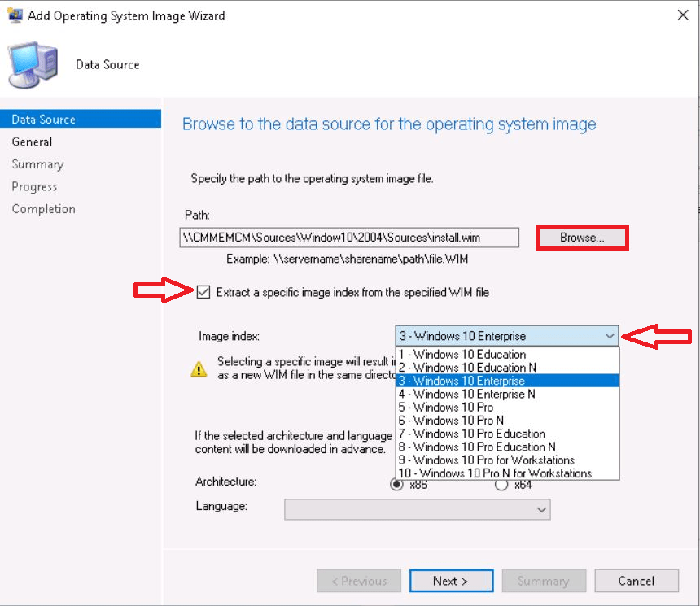This screenshot has height=606, width=700.
Task: Click the Next > button
Action: pos(450,581)
